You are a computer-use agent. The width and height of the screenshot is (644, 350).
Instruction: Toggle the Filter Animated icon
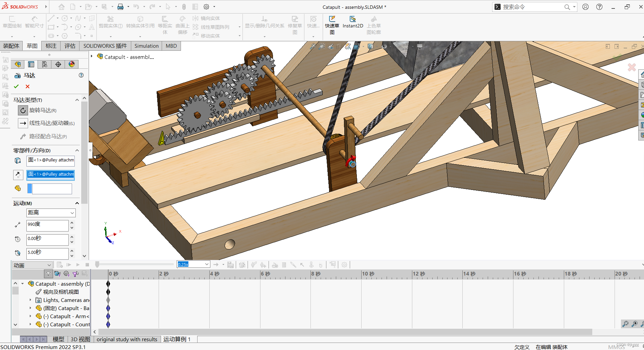click(57, 274)
